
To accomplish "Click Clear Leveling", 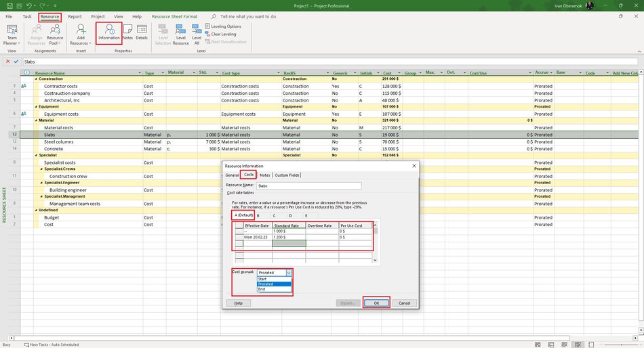I will point(220,34).
